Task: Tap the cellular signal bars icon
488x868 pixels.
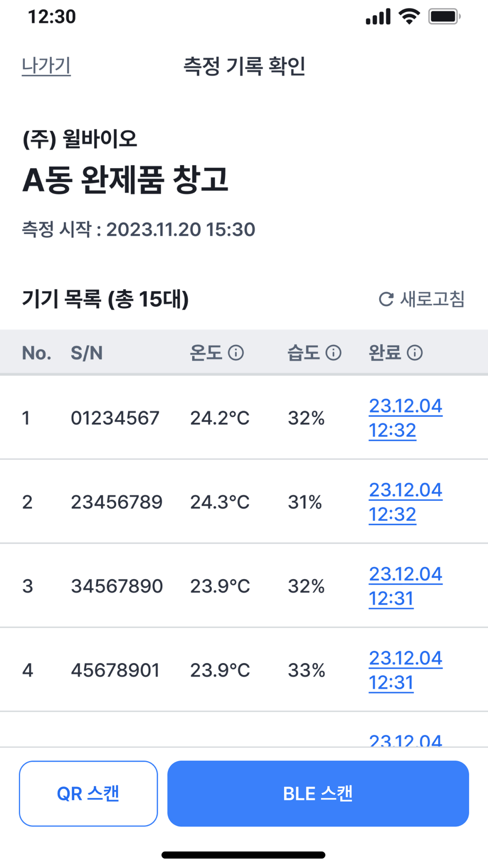Action: (x=378, y=17)
